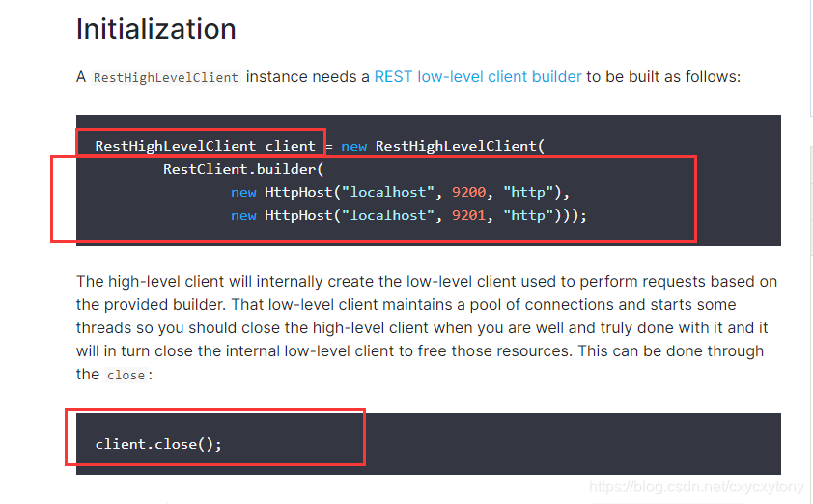Click the Initialization heading
The width and height of the screenshot is (813, 504).
pos(156,29)
